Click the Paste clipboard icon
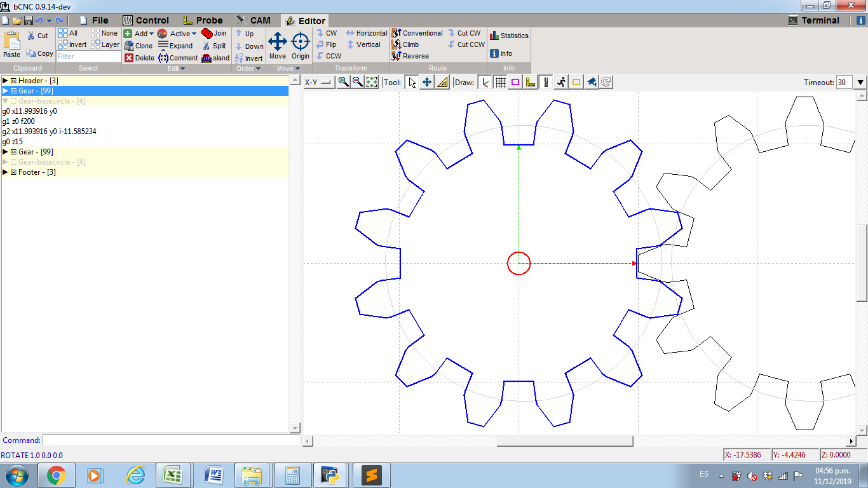This screenshot has height=488, width=868. pyautogui.click(x=12, y=45)
